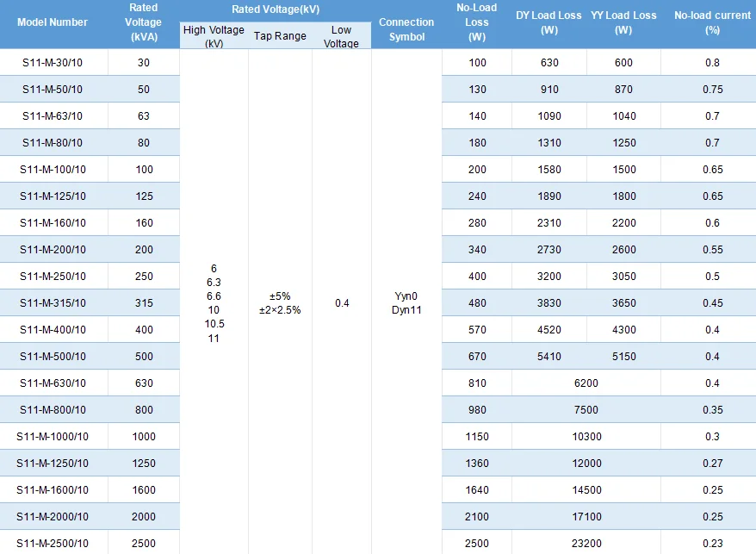Click DY load loss value 630
The image size is (756, 554).
(549, 63)
